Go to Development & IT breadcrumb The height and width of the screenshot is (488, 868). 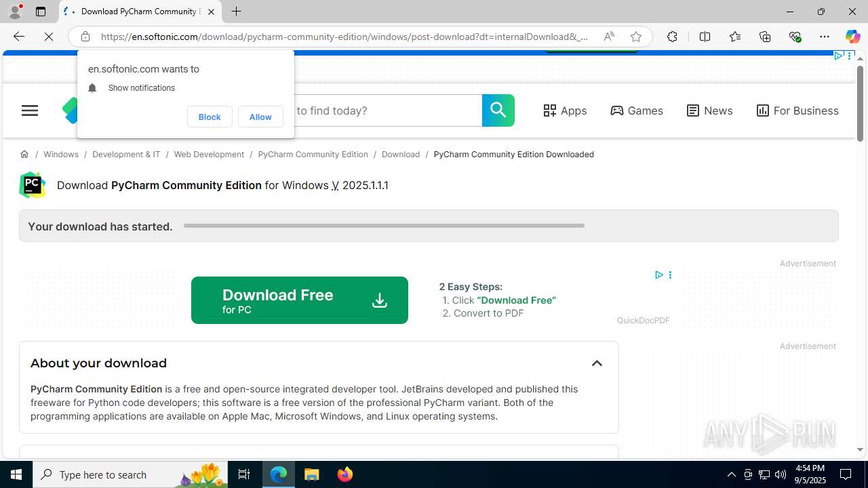[x=126, y=155]
